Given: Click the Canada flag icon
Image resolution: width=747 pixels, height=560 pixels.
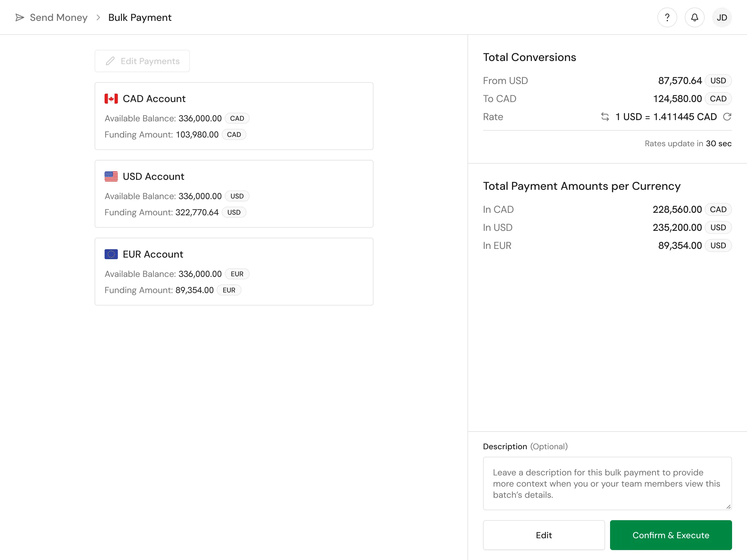Looking at the screenshot, I should 111,99.
